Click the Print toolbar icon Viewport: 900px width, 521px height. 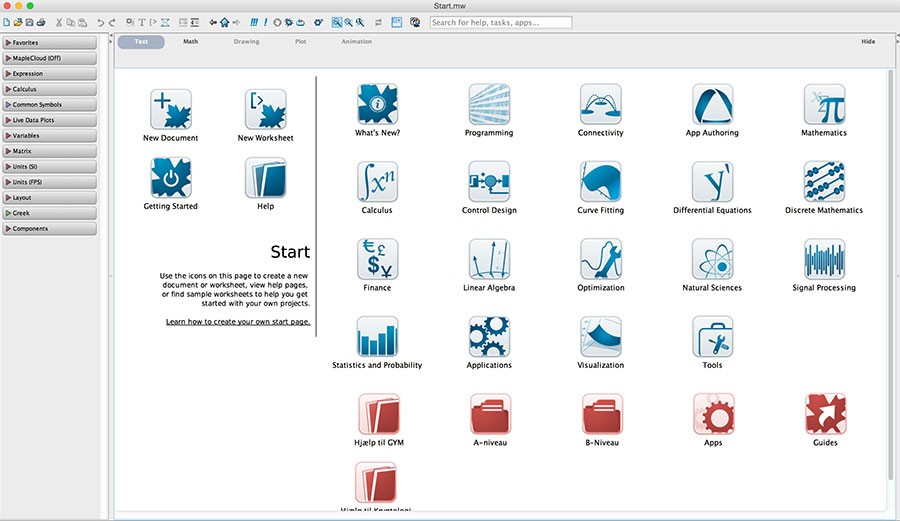(41, 22)
